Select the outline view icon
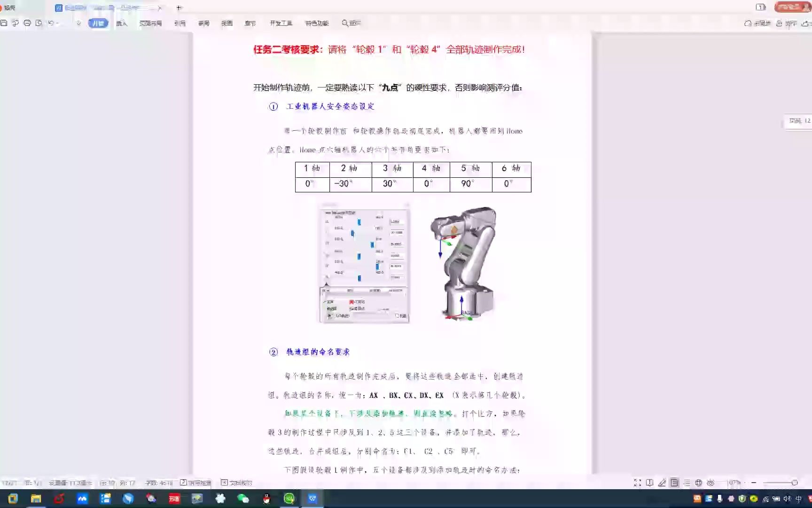Screen dimensions: 812x508 [x=687, y=483]
